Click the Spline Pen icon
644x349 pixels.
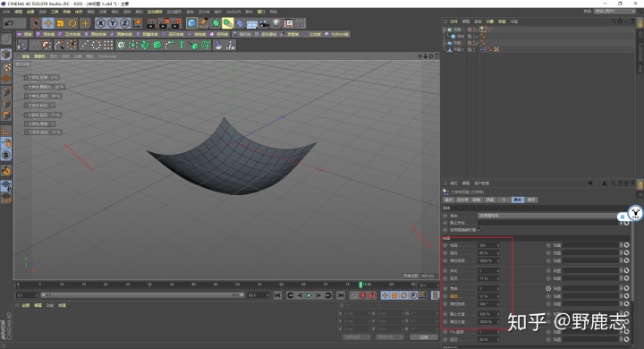click(x=204, y=23)
